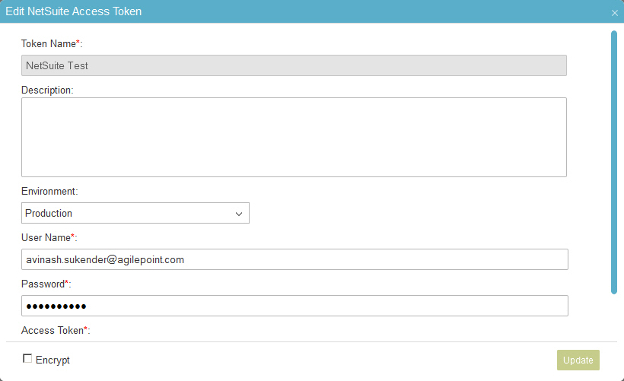Click the Update button
This screenshot has height=381, width=624.
point(578,360)
